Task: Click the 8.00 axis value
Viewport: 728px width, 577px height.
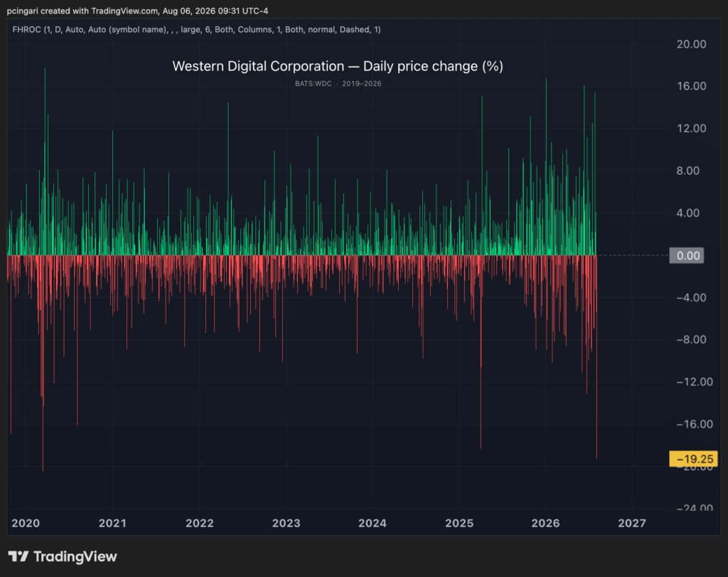Action: [x=688, y=171]
